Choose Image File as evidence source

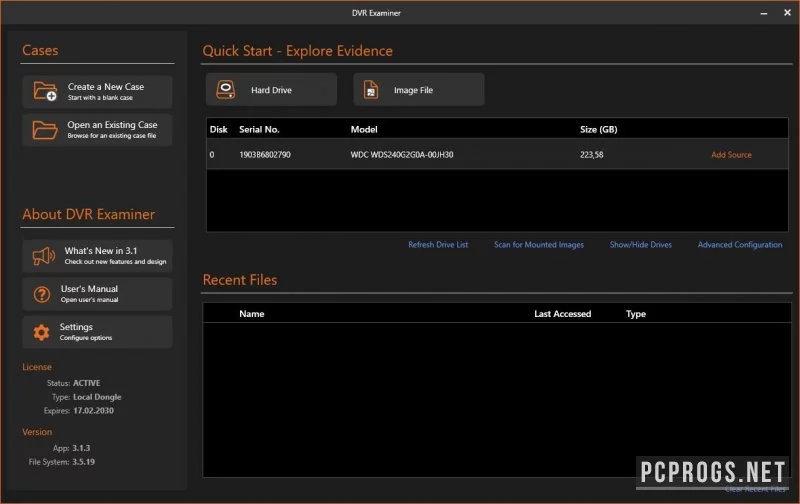[x=419, y=90]
